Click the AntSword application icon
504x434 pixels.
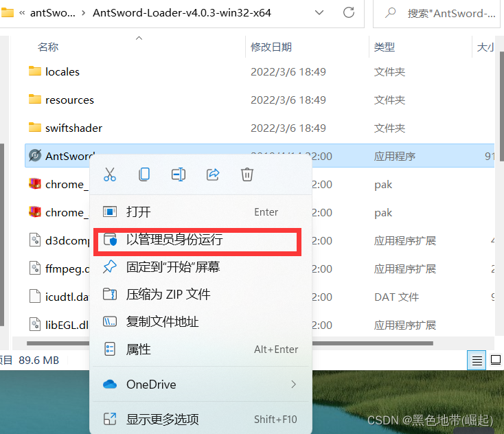pos(35,156)
